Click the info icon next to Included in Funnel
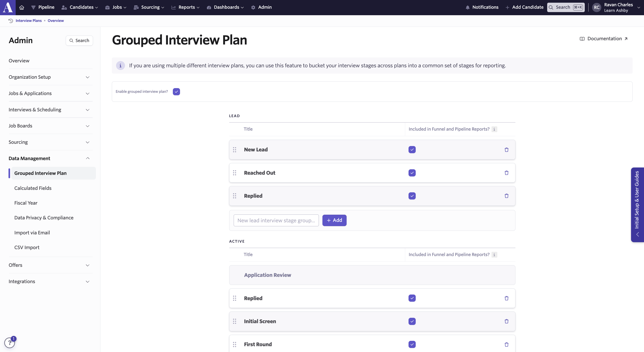This screenshot has height=352, width=644. click(494, 129)
